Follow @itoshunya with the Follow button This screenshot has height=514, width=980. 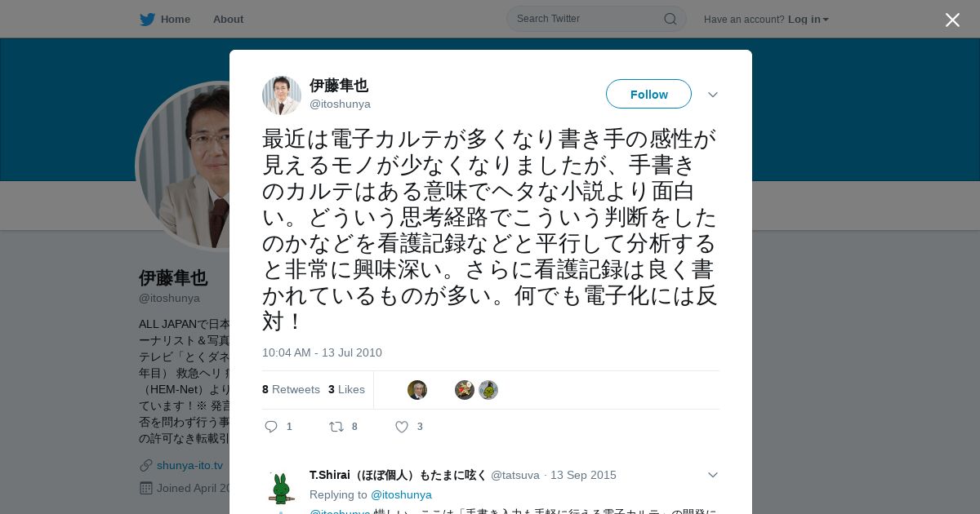(x=648, y=94)
